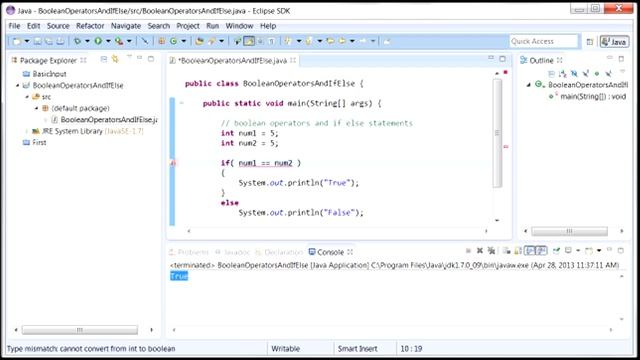Image resolution: width=640 pixels, height=360 pixels.
Task: Toggle Hide Non-Public Members in Outline
Action: (x=597, y=74)
